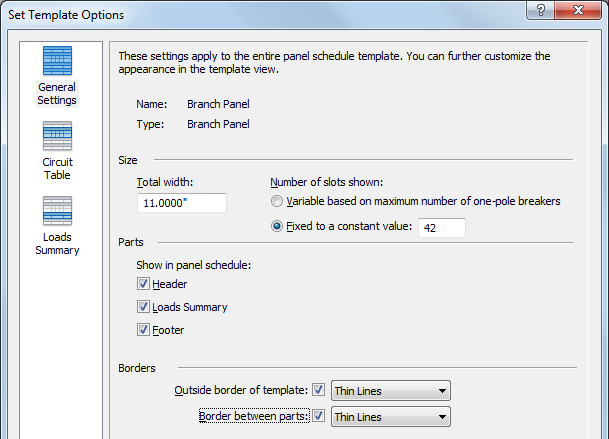The height and width of the screenshot is (439, 609).
Task: Toggle the Loads Summary checkbox in Parts
Action: point(143,307)
